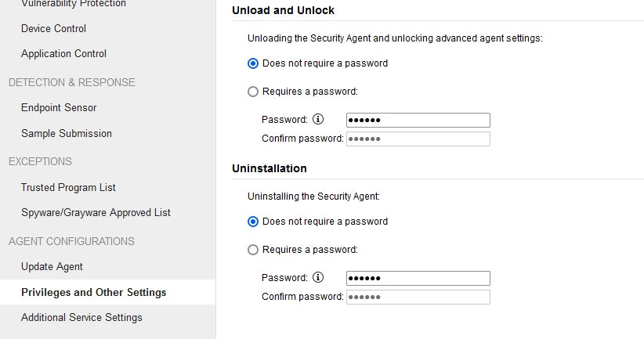The height and width of the screenshot is (339, 644).
Task: Open Update Agent configuration
Action: point(52,267)
